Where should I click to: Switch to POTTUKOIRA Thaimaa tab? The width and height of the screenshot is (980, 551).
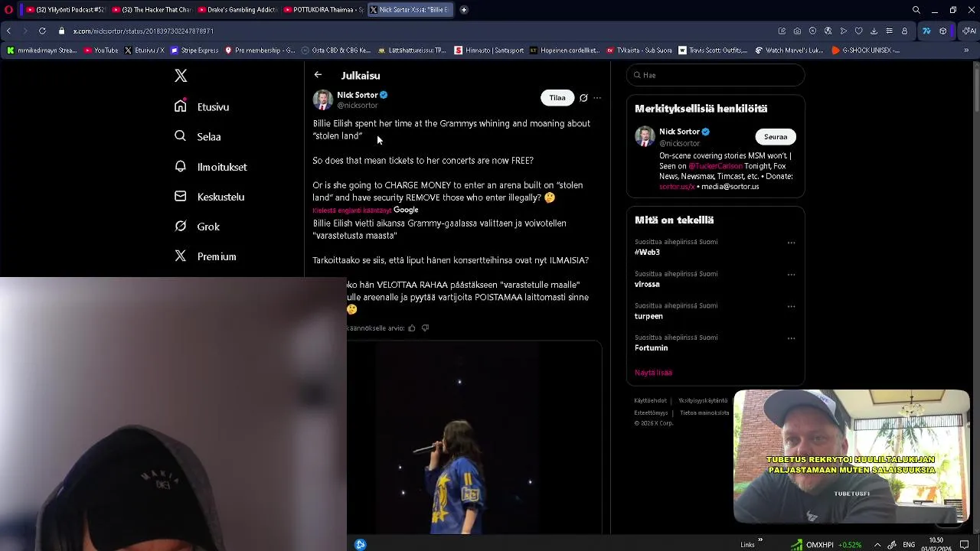point(322,10)
